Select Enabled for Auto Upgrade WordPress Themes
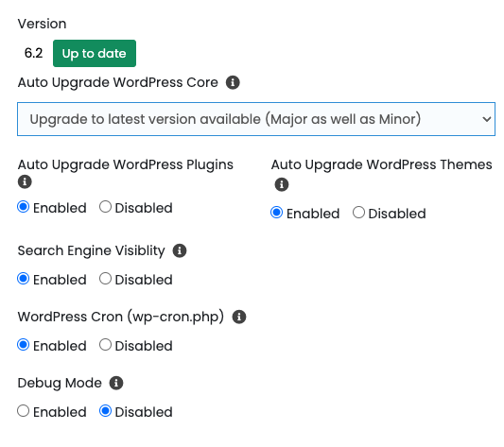The width and height of the screenshot is (504, 447). [276, 213]
